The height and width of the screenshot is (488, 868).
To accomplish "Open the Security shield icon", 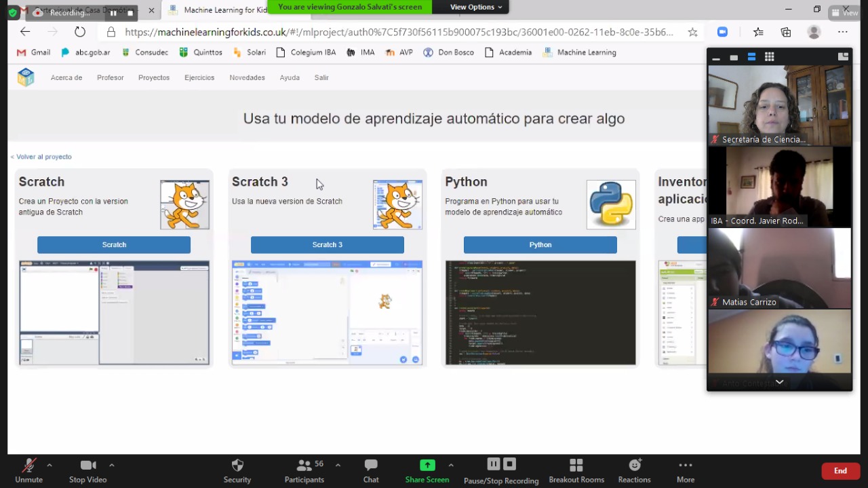I will coord(237,466).
